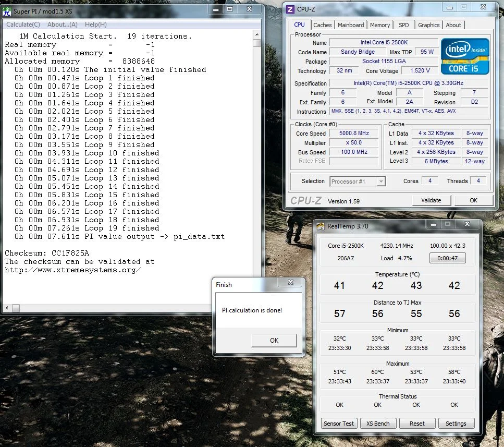This screenshot has height=447, width=504.
Task: Expand the Processor #1 selection dropdown
Action: tap(381, 182)
